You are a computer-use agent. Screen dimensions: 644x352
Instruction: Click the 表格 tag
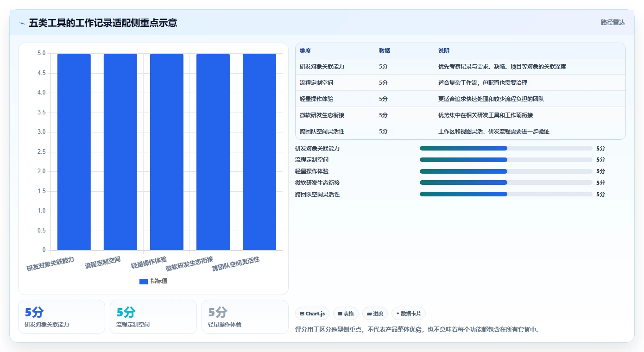tap(346, 314)
